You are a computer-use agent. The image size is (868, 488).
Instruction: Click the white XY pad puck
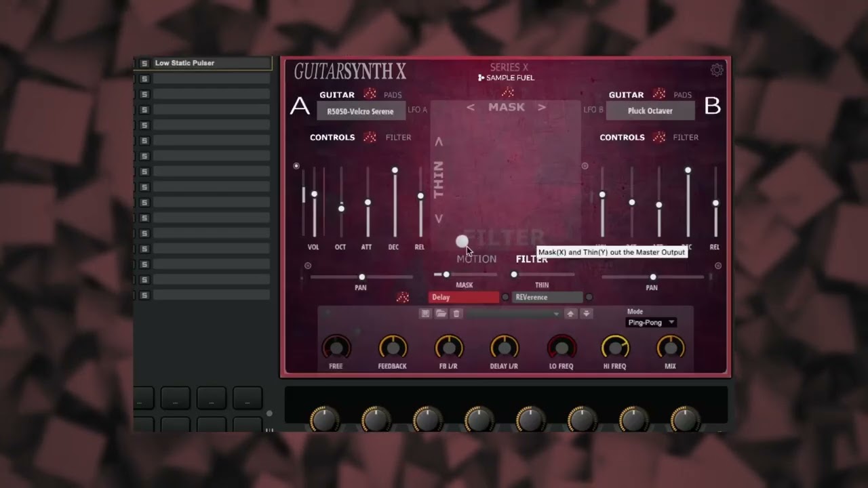[x=462, y=241]
